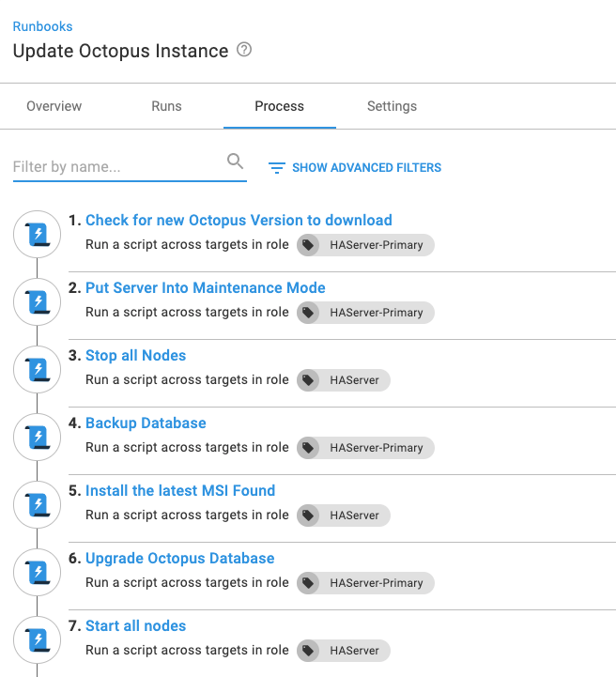The height and width of the screenshot is (677, 616).
Task: Click the filter lines icon
Action: 276,168
